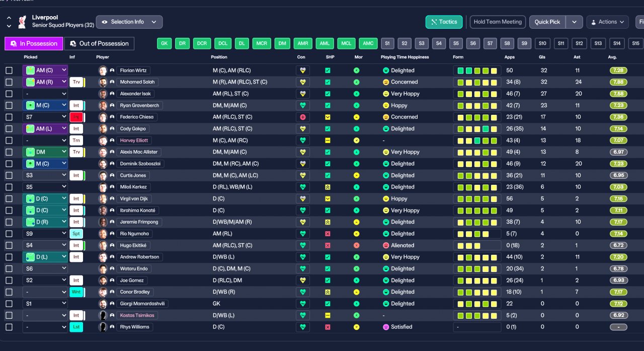Click the sharpness icon for Rio Ngumoha
Image resolution: width=644 pixels, height=351 pixels.
pos(328,234)
